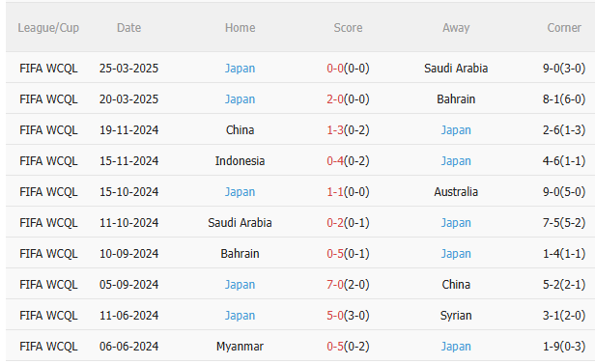Open the 1-1 score against Australia
595x364 pixels.
tap(335, 192)
